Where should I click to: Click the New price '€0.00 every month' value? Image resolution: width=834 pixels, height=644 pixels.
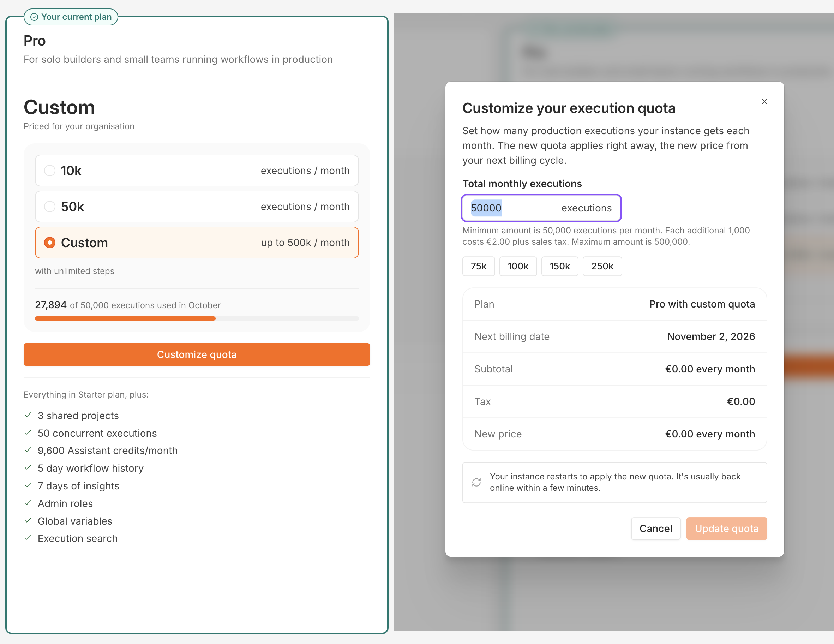[710, 434]
